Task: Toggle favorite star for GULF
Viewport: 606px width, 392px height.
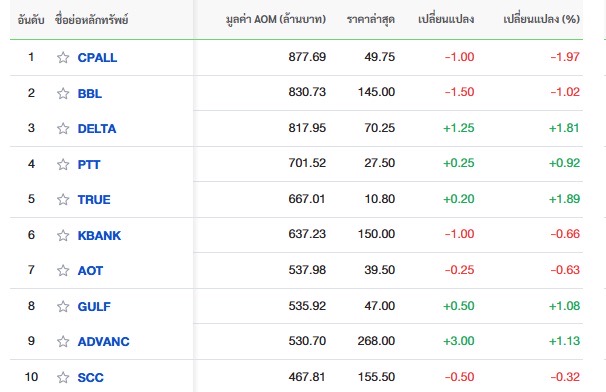Action: (x=63, y=307)
